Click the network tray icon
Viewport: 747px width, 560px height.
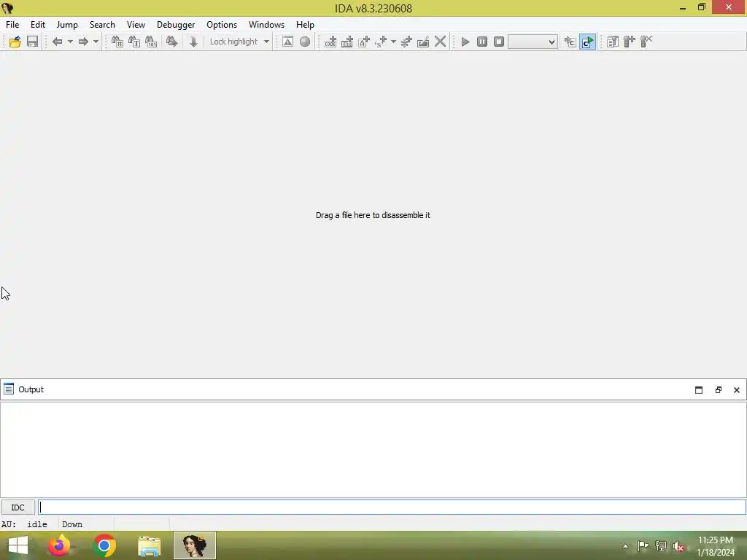click(660, 546)
